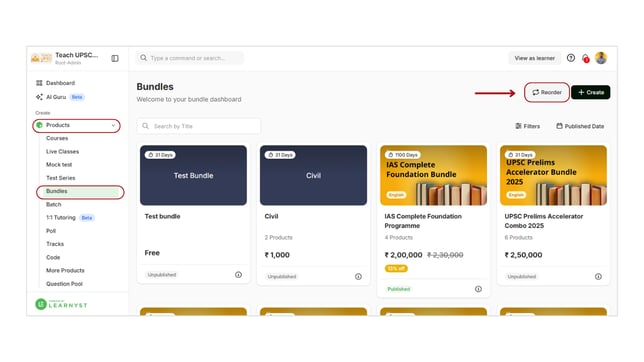Click the 'Published' status badge
The image size is (644, 362).
(x=398, y=289)
